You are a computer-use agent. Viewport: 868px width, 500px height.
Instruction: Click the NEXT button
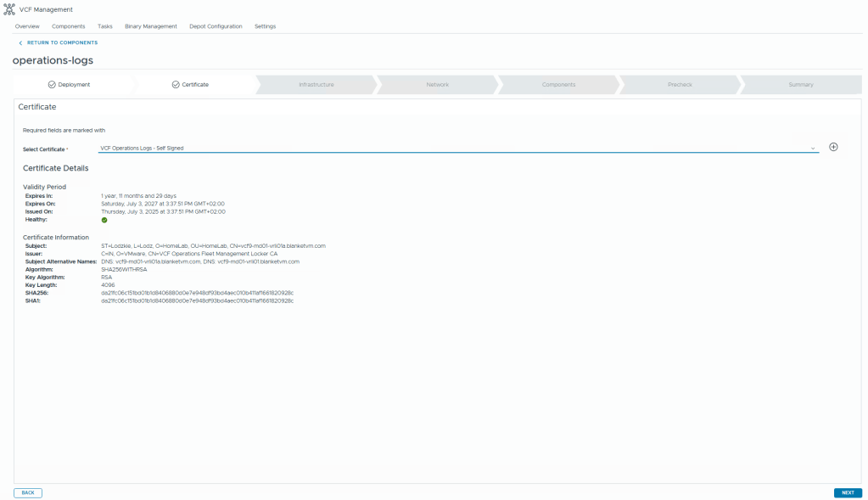pyautogui.click(x=847, y=492)
